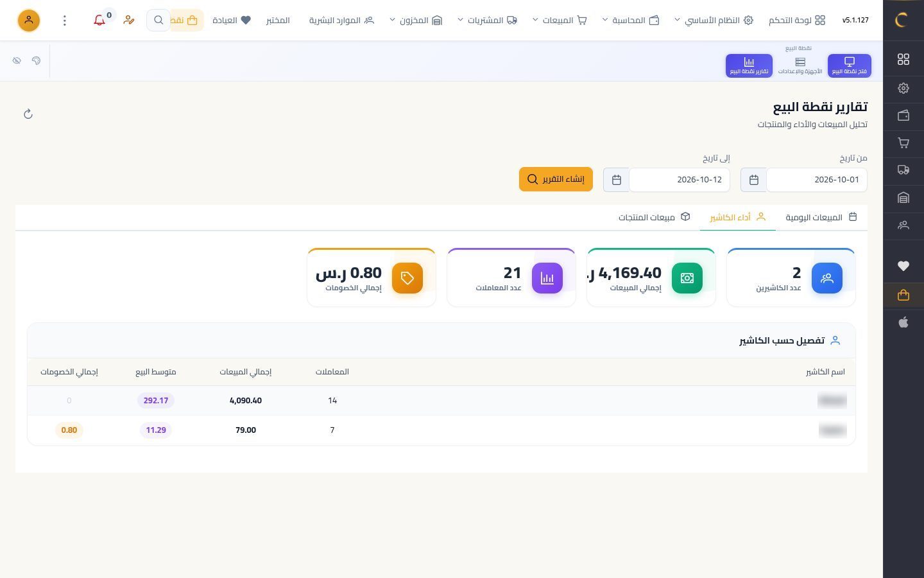Click the search magnifier icon in header
The height and width of the screenshot is (578, 924).
158,20
